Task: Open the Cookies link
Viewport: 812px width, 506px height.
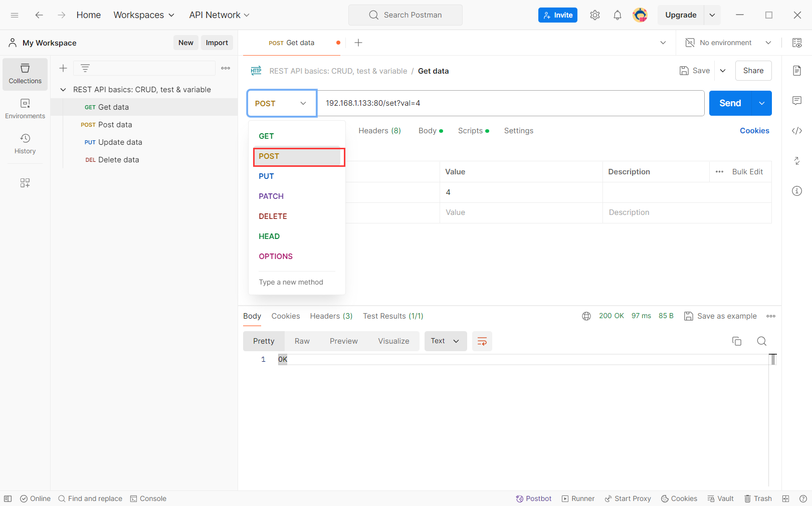Action: pyautogui.click(x=754, y=131)
